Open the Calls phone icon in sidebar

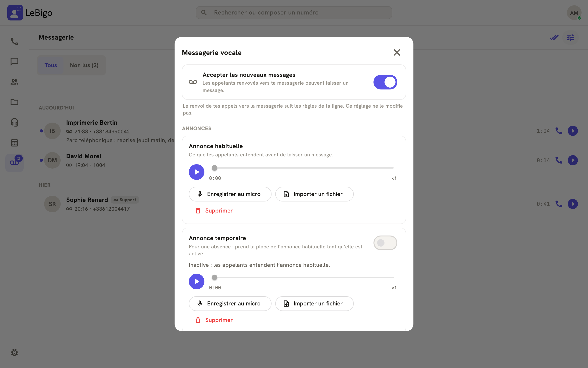pyautogui.click(x=14, y=41)
